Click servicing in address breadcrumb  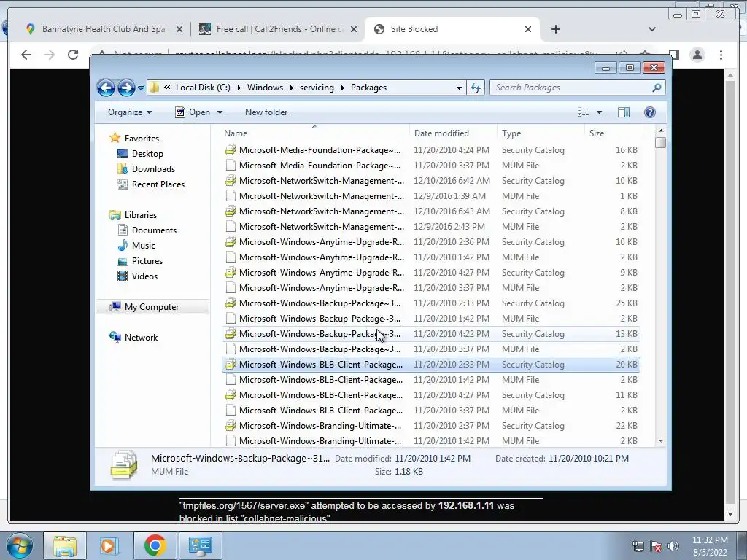pos(317,87)
